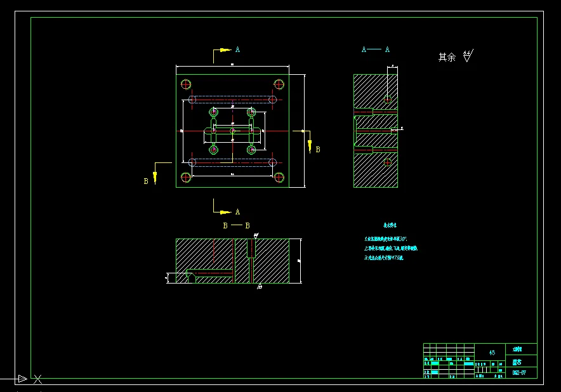Select the lower-right green cavity circle near center
Screen dimensions: 561x392
251,150
